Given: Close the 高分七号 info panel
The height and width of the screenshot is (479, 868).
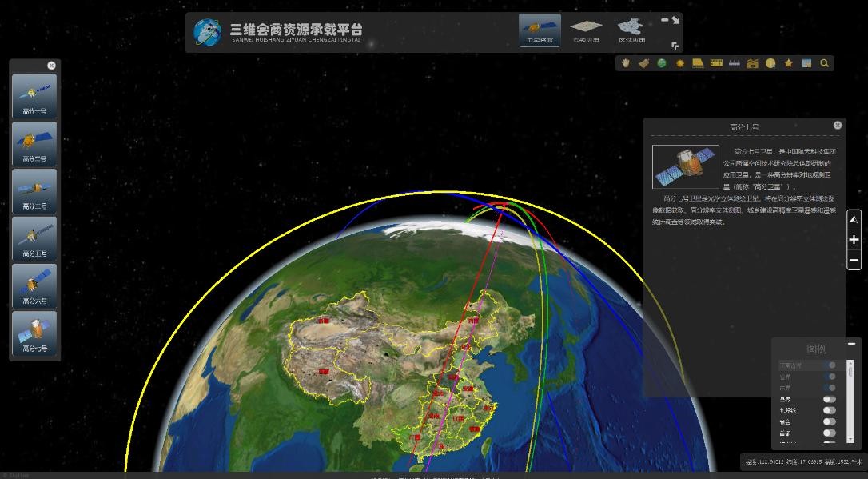Looking at the screenshot, I should [838, 126].
